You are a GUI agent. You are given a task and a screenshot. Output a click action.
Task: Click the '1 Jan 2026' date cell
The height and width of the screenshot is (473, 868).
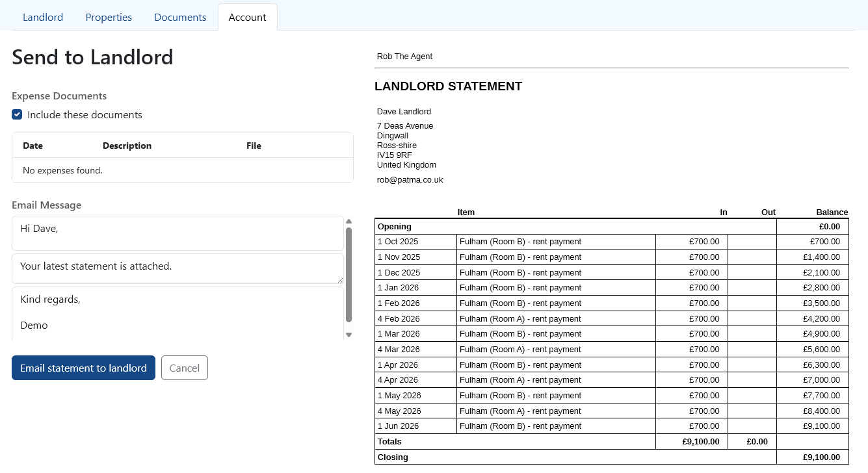tap(416, 288)
